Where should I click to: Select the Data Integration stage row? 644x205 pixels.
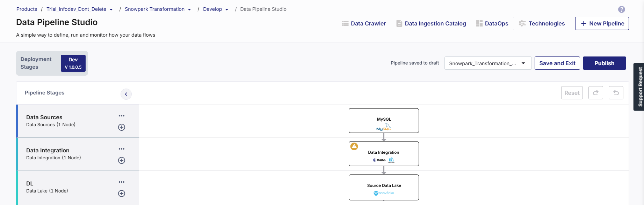(78, 154)
